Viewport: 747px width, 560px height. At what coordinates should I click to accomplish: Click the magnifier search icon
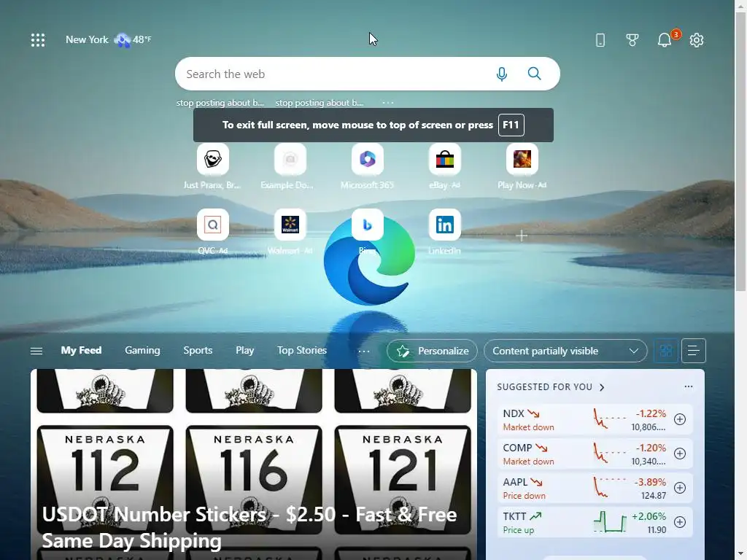[534, 74]
